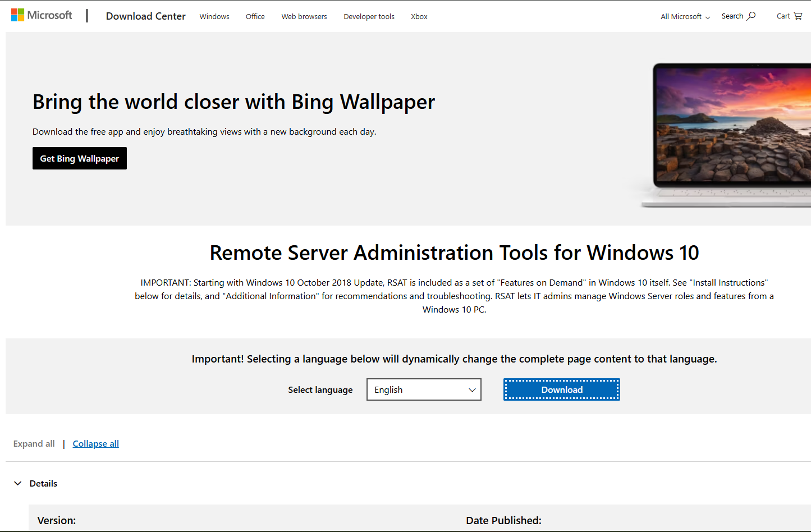Click the Microsoft logo
811x532 pixels.
41,15
